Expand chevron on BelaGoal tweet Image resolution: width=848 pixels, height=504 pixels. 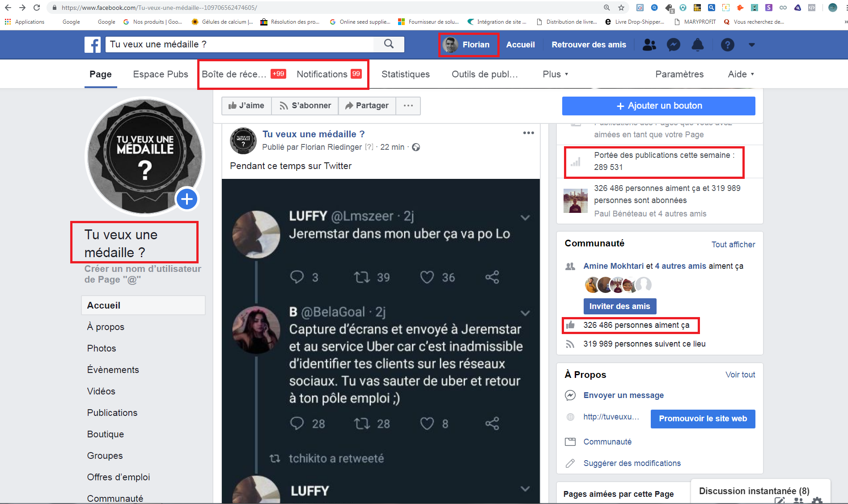(525, 313)
